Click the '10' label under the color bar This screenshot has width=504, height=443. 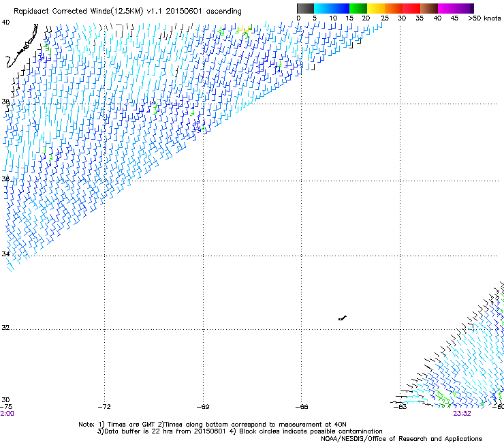point(333,18)
